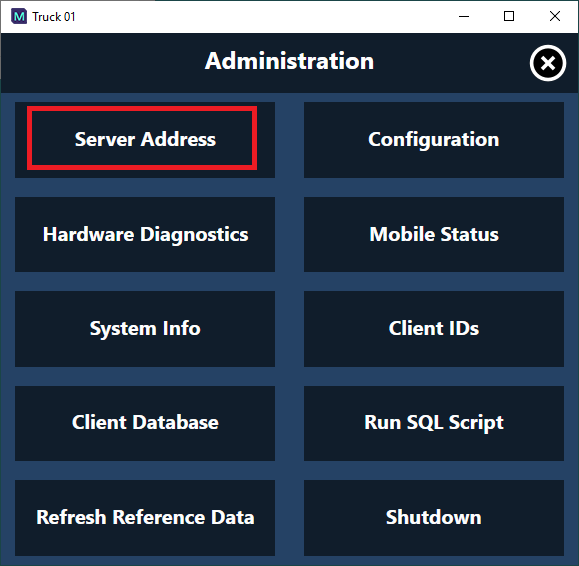This screenshot has width=579, height=566.
Task: Trigger Refresh Reference Data
Action: click(145, 518)
